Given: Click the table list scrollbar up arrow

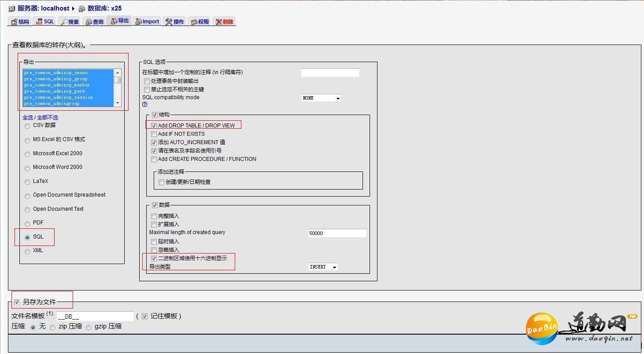Looking at the screenshot, I should (x=118, y=72).
